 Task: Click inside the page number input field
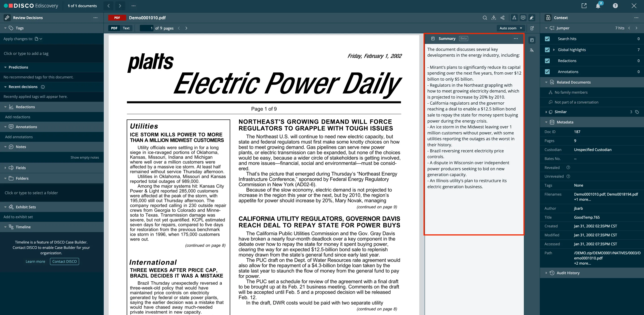147,28
